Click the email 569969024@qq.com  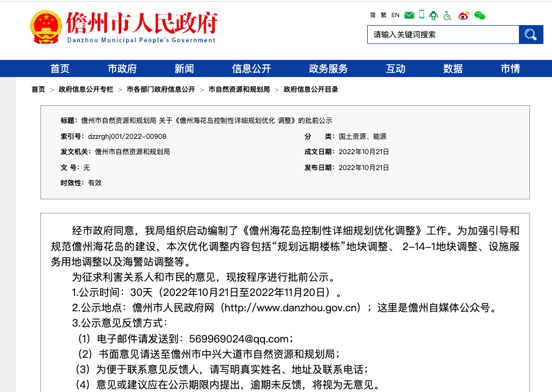click(x=239, y=339)
